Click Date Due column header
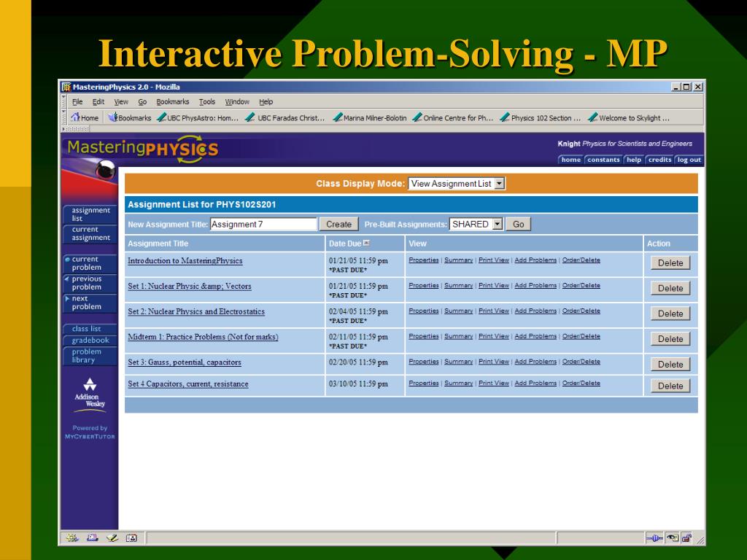Image resolution: width=747 pixels, height=560 pixels. [x=345, y=244]
